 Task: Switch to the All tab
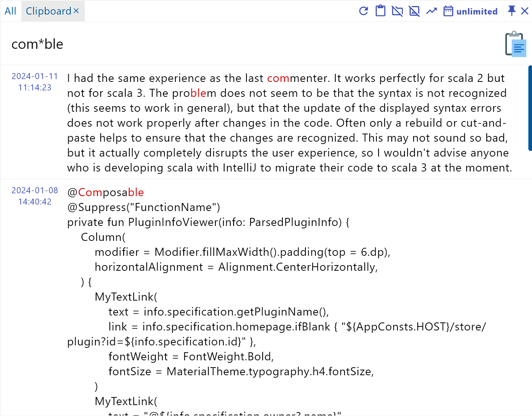pos(11,11)
